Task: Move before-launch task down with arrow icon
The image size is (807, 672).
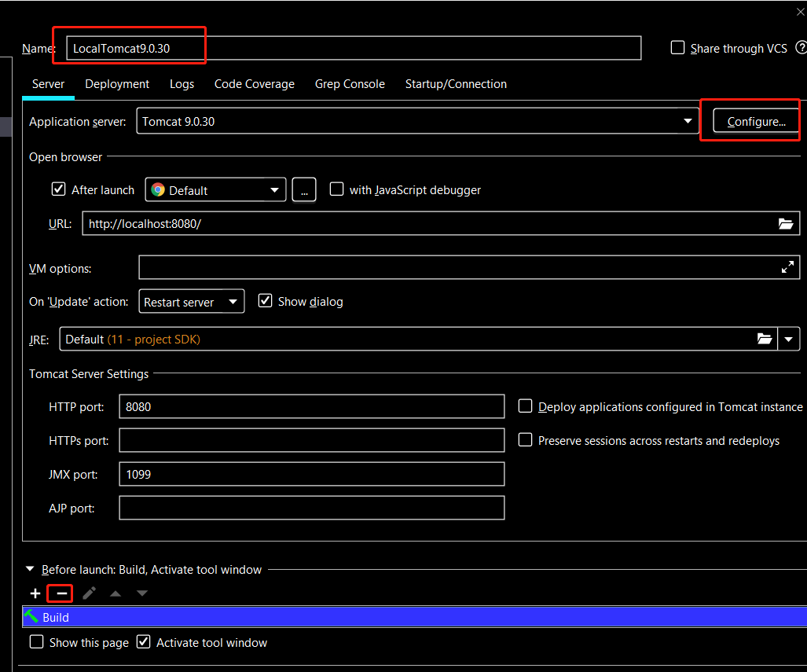Action: tap(142, 593)
